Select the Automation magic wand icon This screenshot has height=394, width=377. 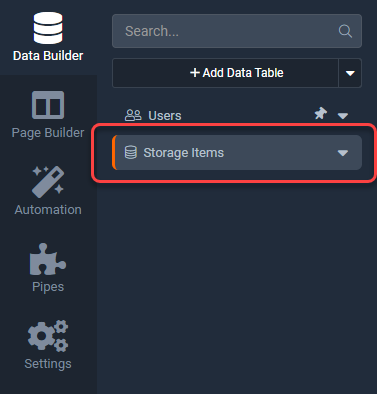pyautogui.click(x=48, y=182)
